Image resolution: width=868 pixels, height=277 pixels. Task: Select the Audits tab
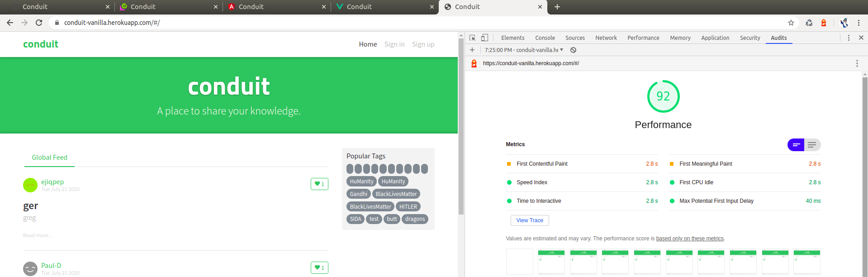click(x=778, y=38)
